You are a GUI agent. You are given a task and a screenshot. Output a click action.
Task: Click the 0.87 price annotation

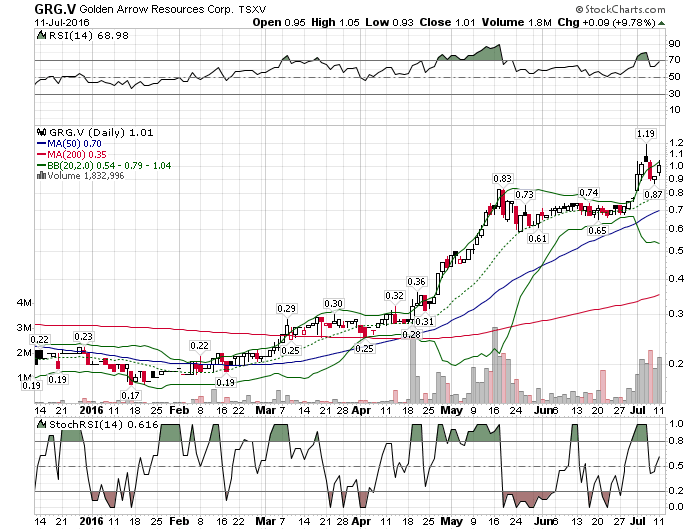pos(653,195)
